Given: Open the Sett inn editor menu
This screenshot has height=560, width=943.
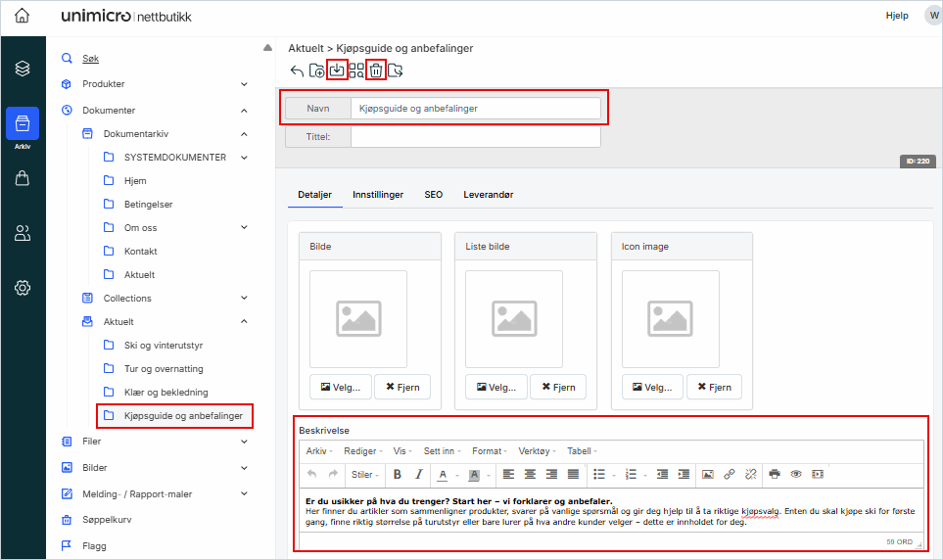Looking at the screenshot, I should tap(442, 451).
